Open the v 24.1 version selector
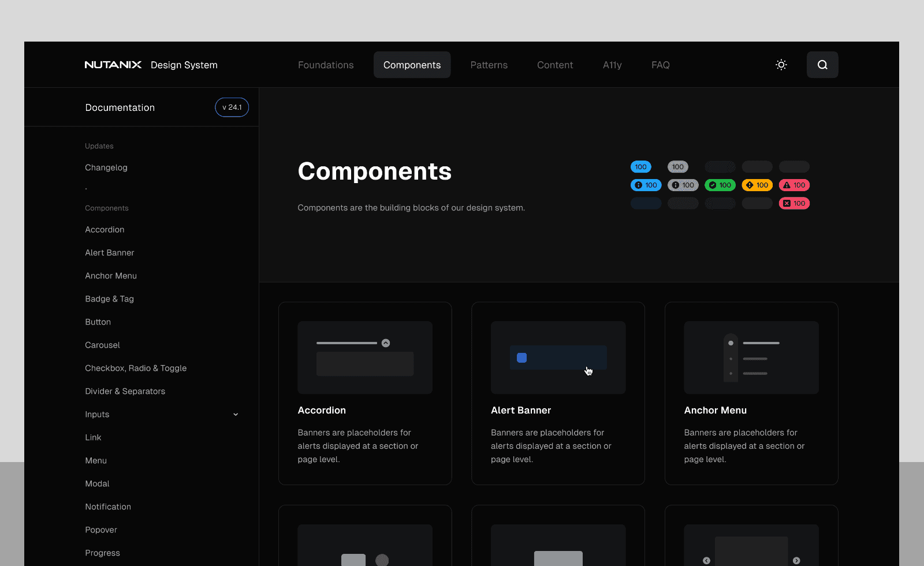924x566 pixels. click(232, 107)
